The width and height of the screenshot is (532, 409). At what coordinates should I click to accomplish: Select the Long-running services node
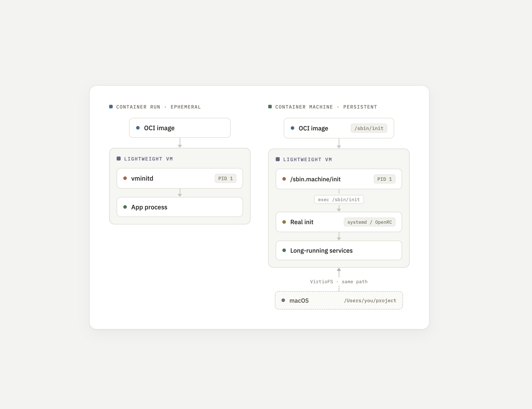pos(339,250)
